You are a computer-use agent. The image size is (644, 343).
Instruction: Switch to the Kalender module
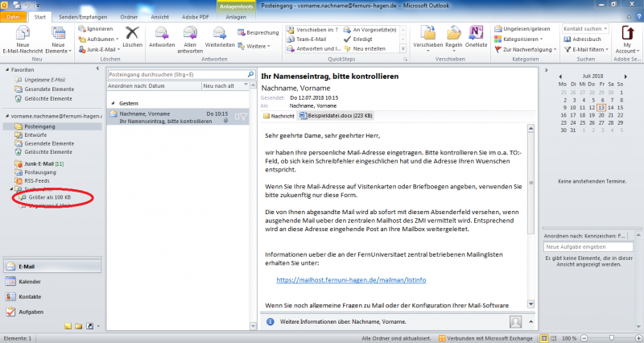52,281
